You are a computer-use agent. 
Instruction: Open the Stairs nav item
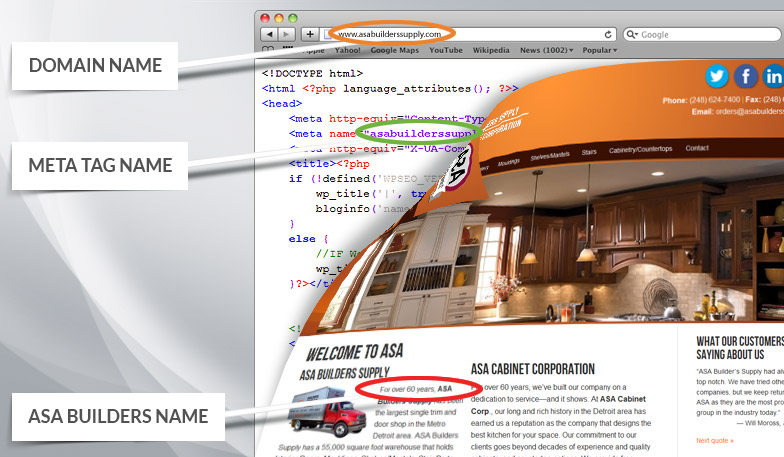pyautogui.click(x=589, y=152)
